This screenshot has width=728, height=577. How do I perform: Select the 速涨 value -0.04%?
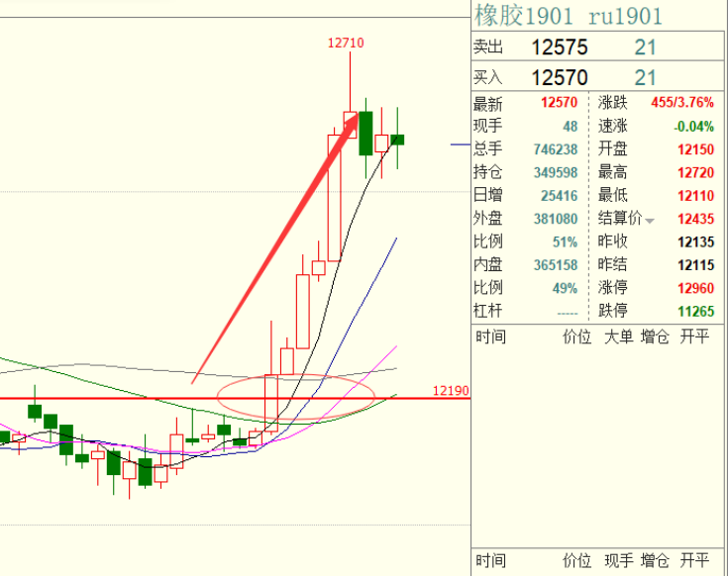point(693,126)
